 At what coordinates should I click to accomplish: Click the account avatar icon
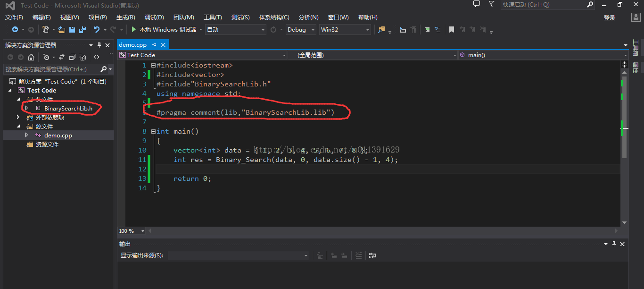(x=636, y=17)
